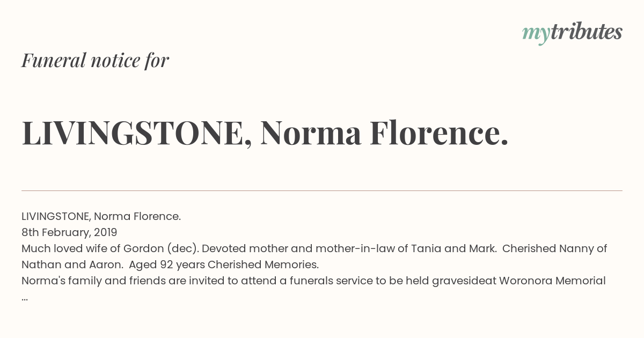Viewport: 644px width, 338px height.
Task: Click the 'Funeral notice for' heading
Action: click(x=95, y=60)
